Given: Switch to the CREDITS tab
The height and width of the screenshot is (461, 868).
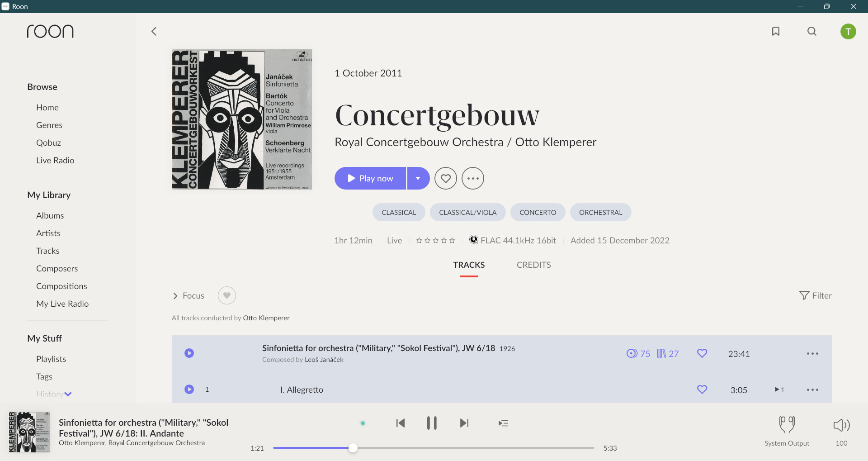Looking at the screenshot, I should 534,265.
